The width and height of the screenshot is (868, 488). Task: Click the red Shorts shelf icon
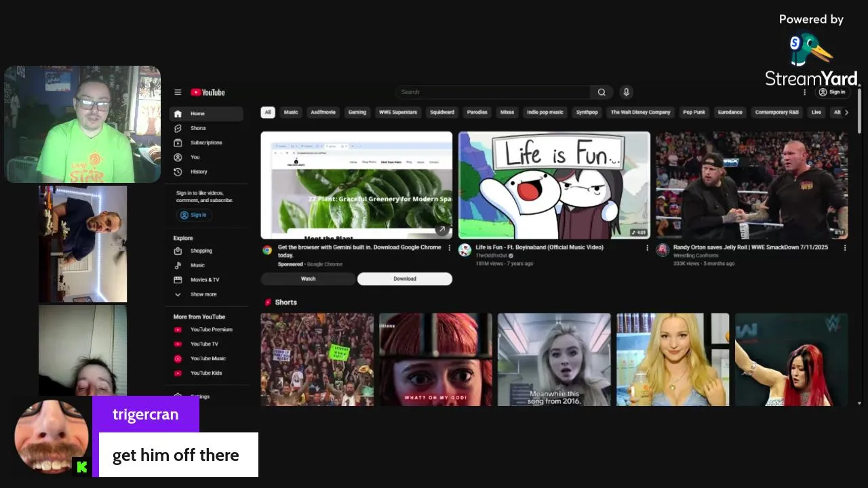(x=268, y=302)
